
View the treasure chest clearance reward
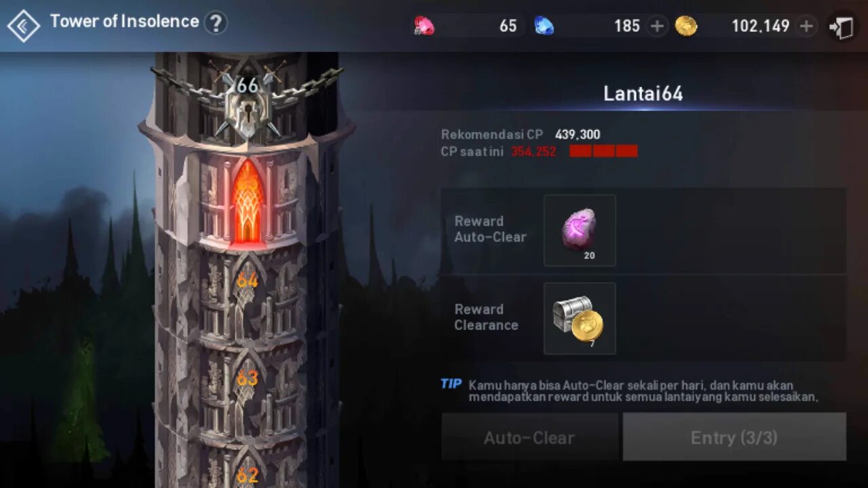click(x=580, y=319)
